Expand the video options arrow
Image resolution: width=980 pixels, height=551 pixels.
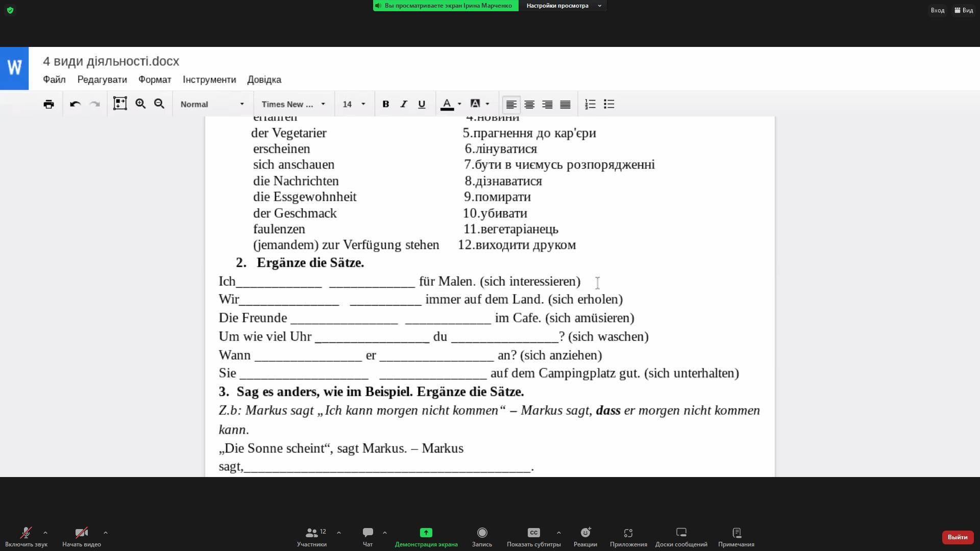point(106,533)
